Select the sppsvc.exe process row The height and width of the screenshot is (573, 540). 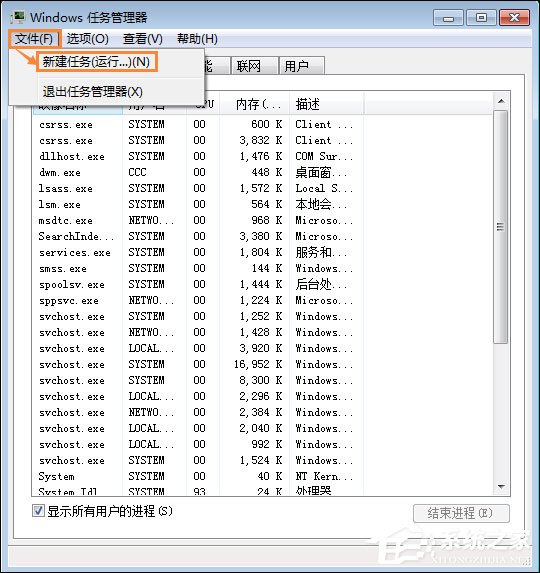pos(197,300)
